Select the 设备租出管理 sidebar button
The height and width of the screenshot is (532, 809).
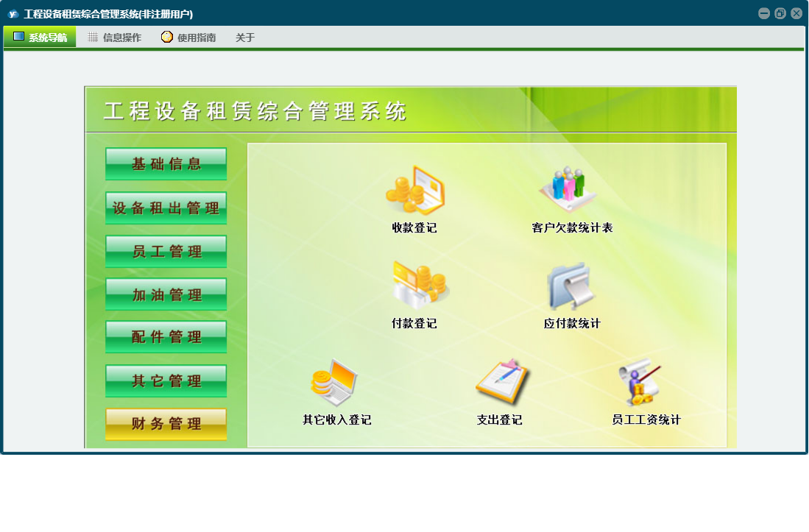pyautogui.click(x=166, y=208)
